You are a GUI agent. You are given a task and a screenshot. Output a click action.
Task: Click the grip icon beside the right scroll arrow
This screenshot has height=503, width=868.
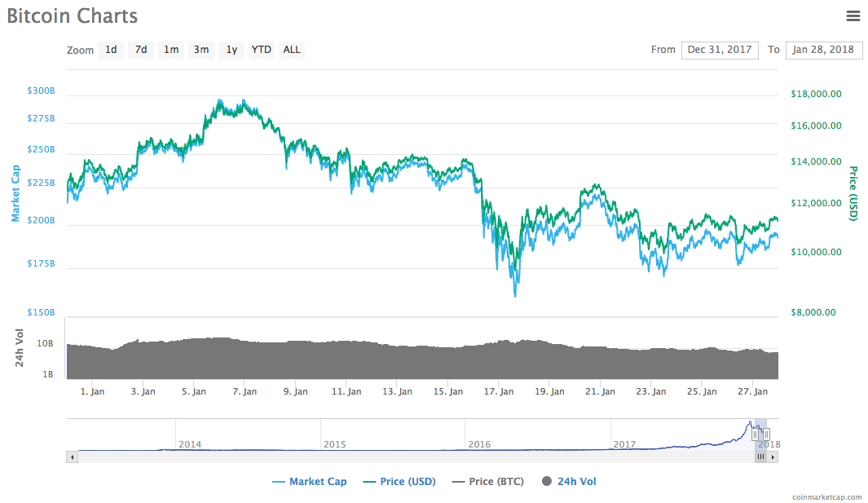[760, 457]
